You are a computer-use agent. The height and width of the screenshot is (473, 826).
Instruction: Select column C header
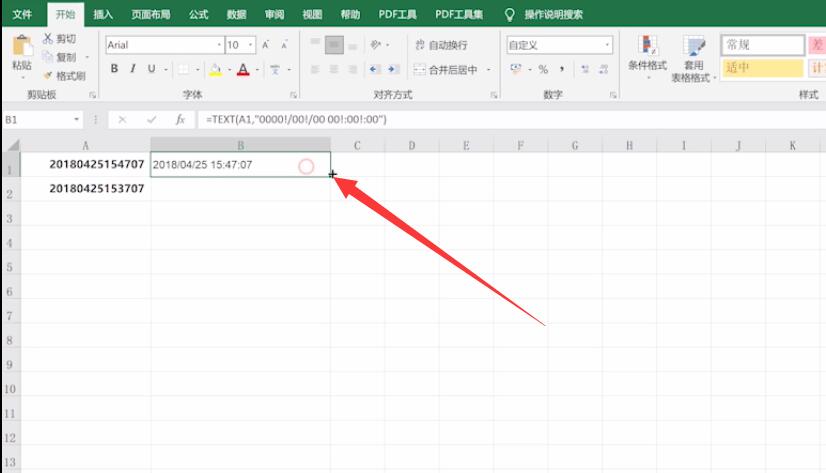(357, 145)
